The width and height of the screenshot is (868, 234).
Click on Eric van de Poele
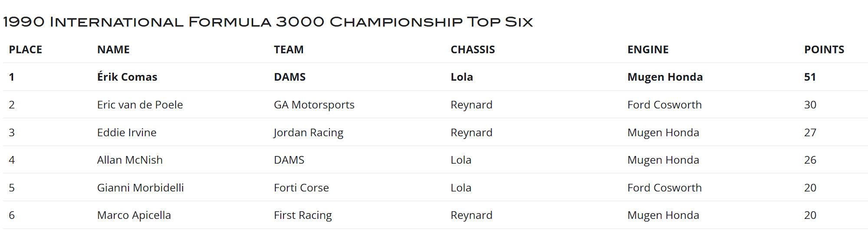click(x=140, y=105)
